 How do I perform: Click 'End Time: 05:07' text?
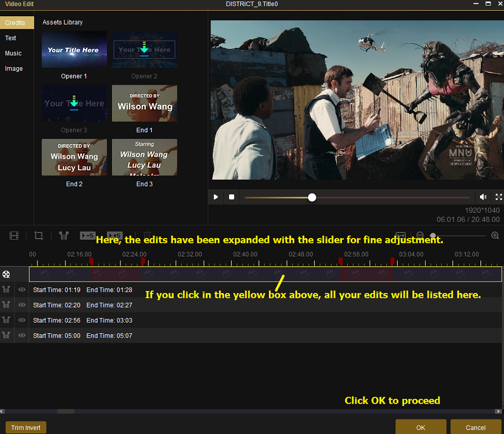point(109,335)
